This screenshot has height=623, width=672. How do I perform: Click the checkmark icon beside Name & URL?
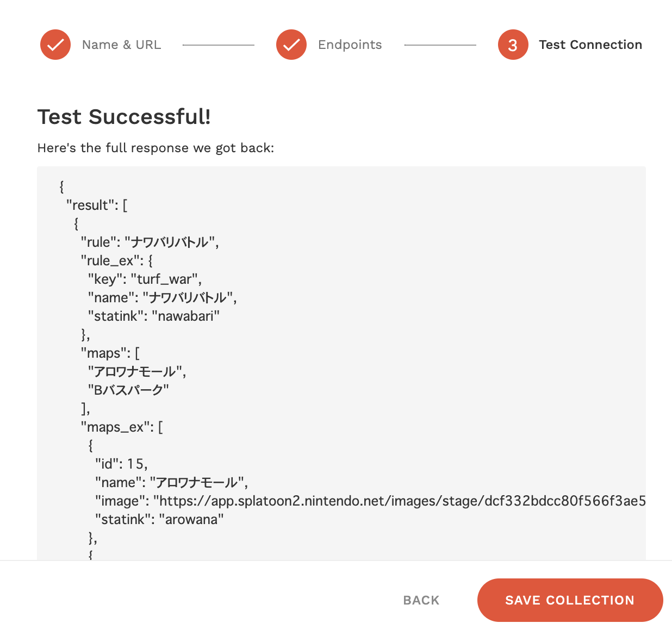click(x=55, y=45)
